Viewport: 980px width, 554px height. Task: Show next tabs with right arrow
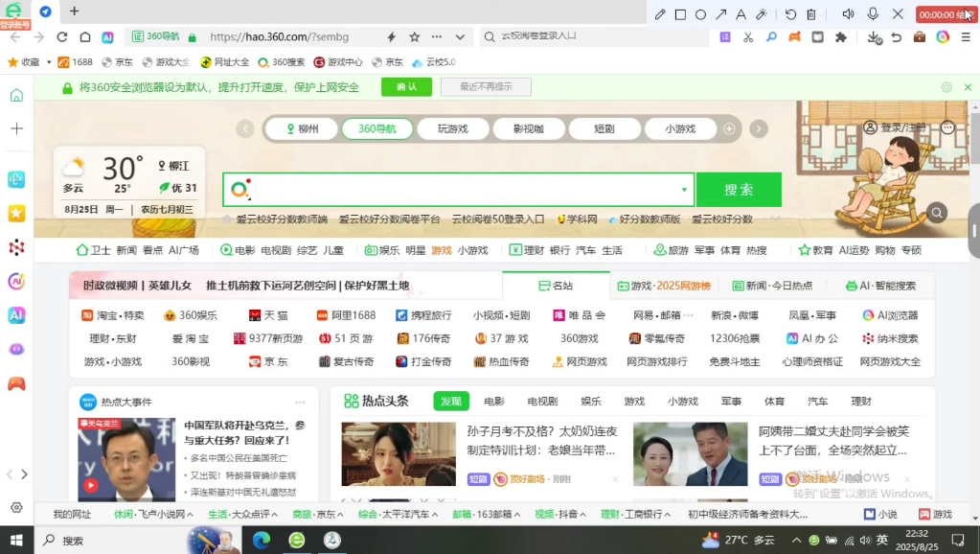point(759,128)
